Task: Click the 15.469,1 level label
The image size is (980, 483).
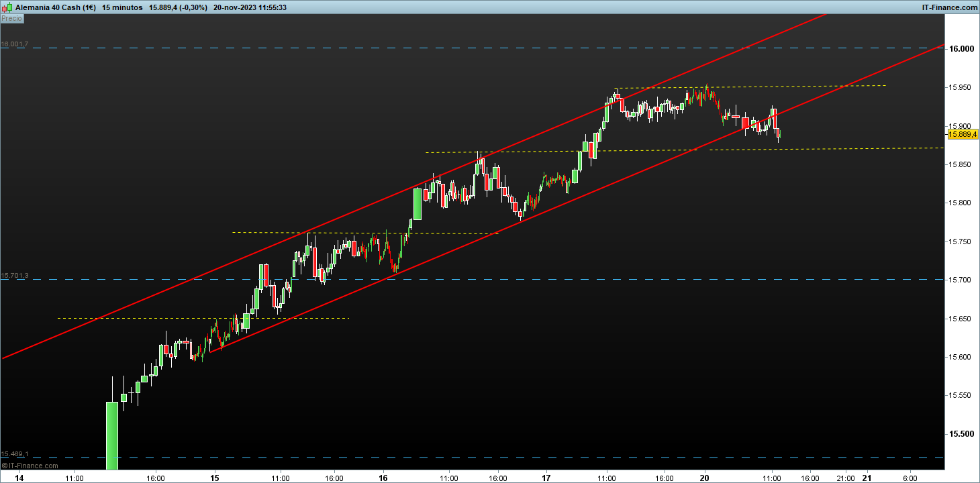Action: pyautogui.click(x=14, y=454)
